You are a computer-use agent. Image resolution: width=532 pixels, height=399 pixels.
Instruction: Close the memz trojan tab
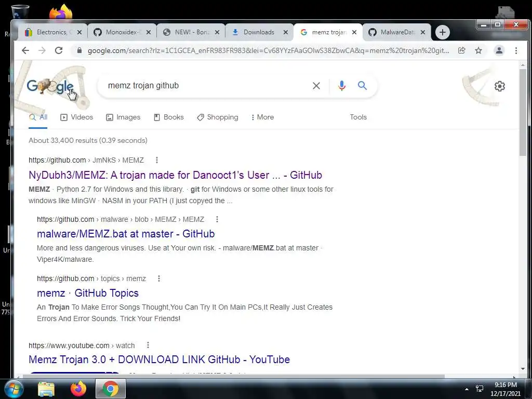(354, 32)
